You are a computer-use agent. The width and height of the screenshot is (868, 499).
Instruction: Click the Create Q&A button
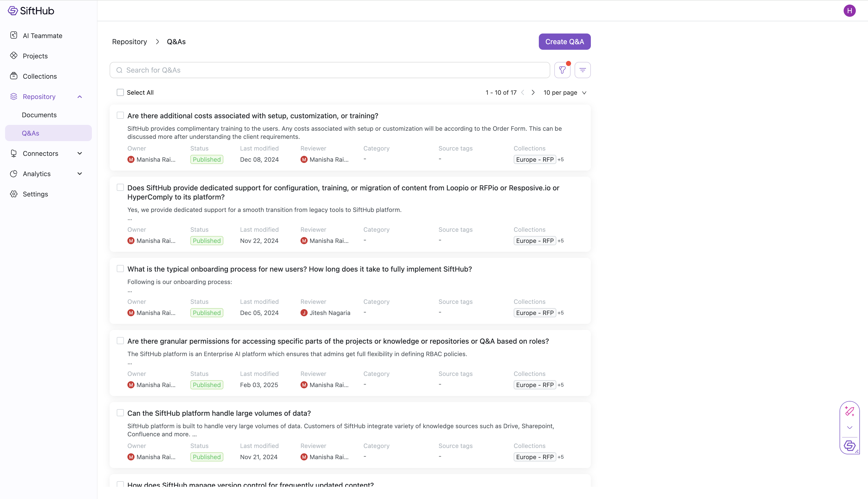click(x=564, y=41)
